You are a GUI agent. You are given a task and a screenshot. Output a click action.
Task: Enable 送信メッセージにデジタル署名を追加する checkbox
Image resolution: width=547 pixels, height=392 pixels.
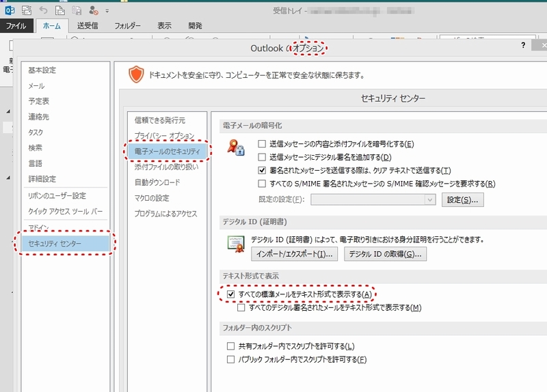(x=262, y=157)
